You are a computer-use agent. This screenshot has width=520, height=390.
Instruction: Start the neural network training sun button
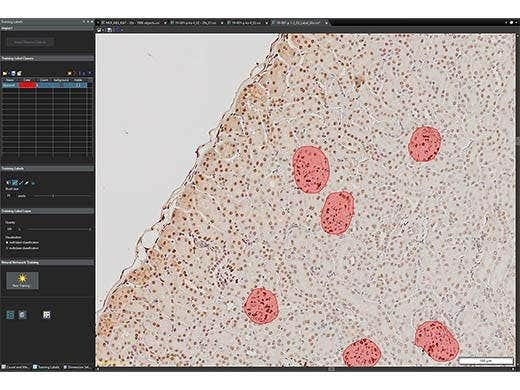(22, 280)
